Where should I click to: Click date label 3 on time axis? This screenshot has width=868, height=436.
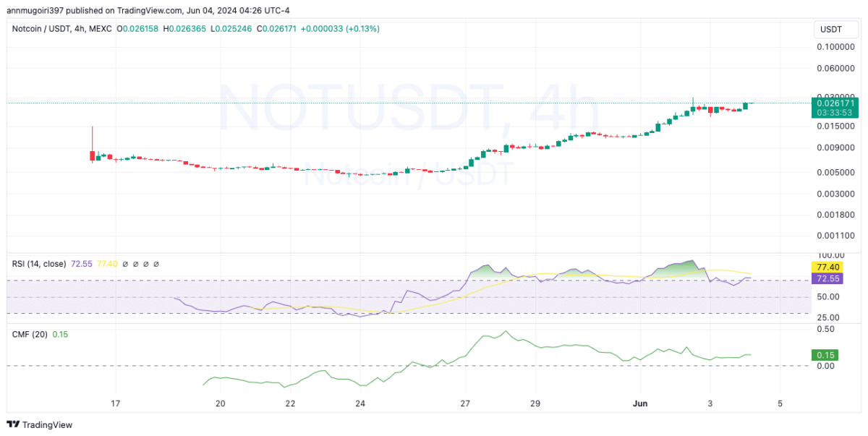(710, 403)
